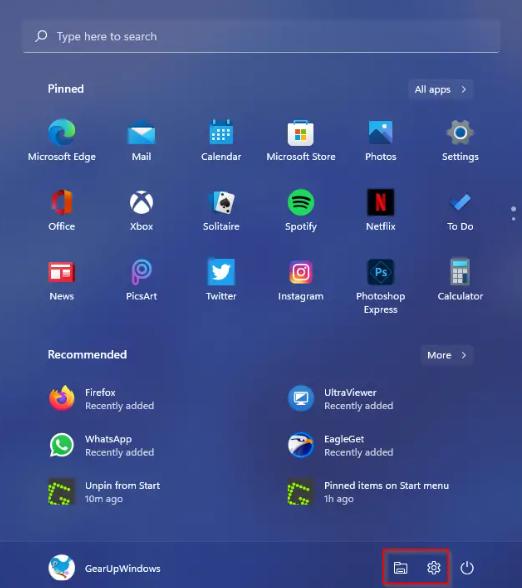The width and height of the screenshot is (522, 588).
Task: Open recommended WhatsApp app
Action: tap(101, 445)
